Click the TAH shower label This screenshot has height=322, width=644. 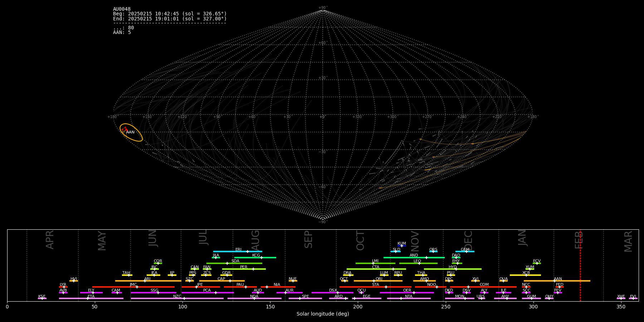coord(126,273)
